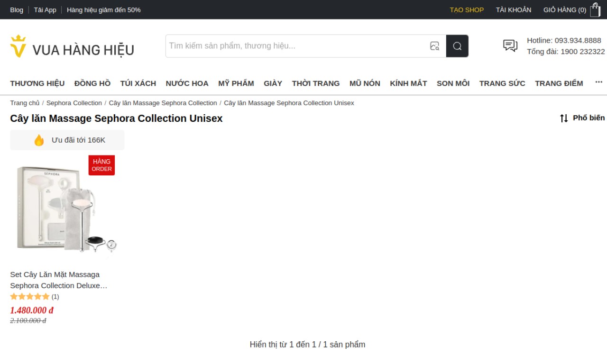The image size is (607, 364).
Task: Open the NƯỚC HOA menu
Action: [187, 83]
